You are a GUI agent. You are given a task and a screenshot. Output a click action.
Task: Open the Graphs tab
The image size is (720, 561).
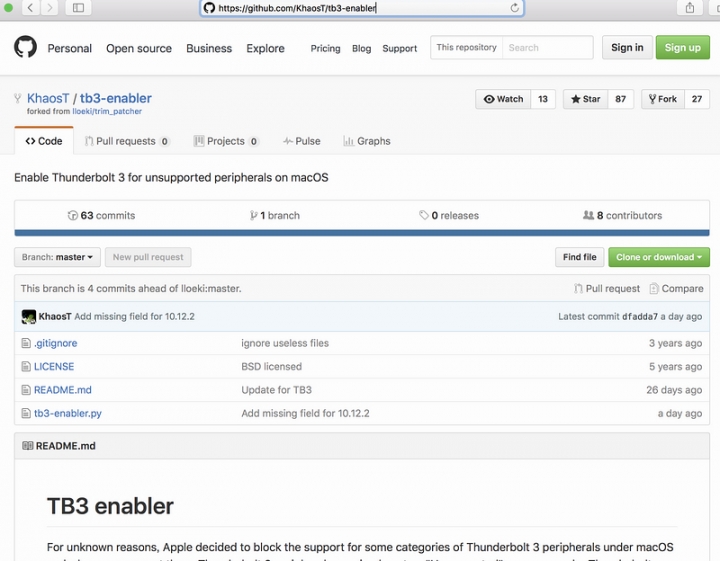coord(367,141)
